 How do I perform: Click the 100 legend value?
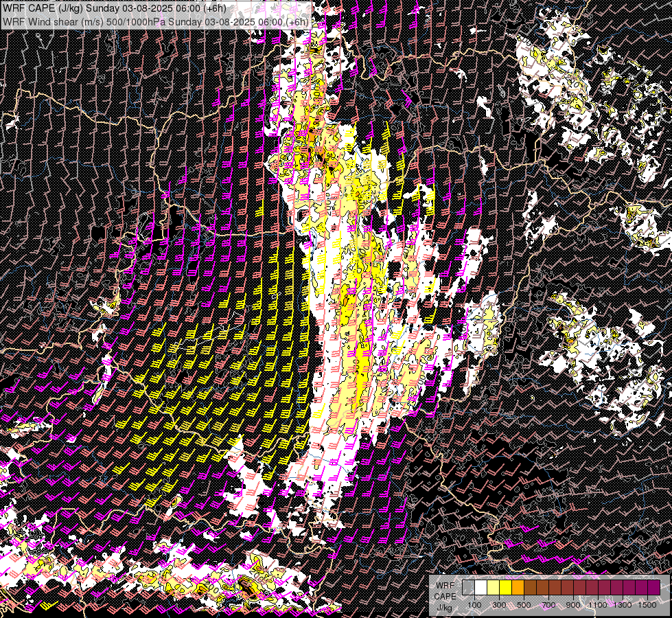(474, 605)
